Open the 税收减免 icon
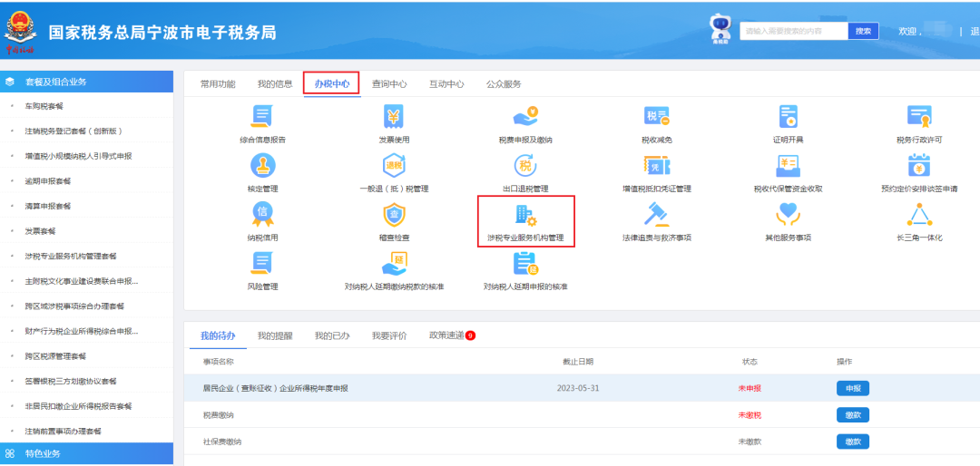Viewport: 980px width, 466px height. [656, 117]
